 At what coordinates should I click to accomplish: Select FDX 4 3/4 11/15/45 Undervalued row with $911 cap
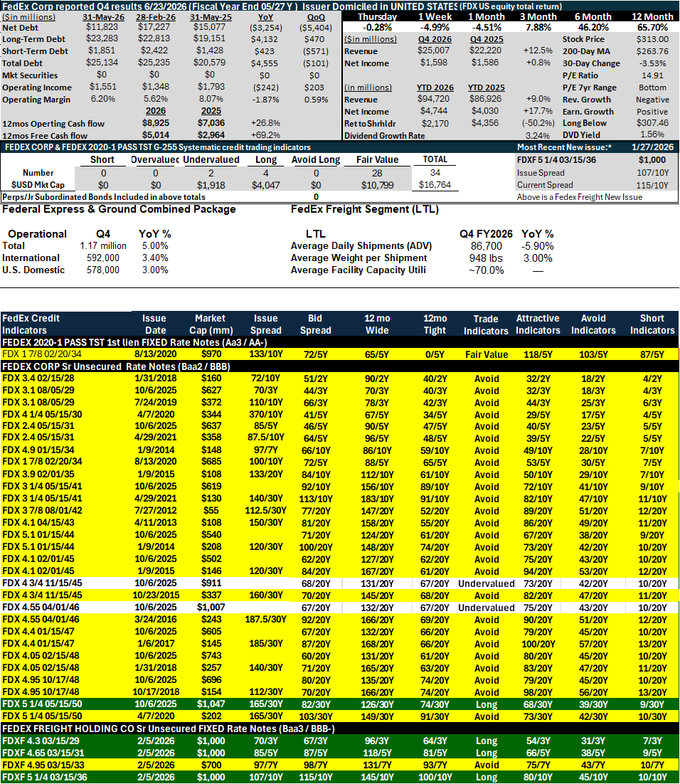click(x=340, y=583)
